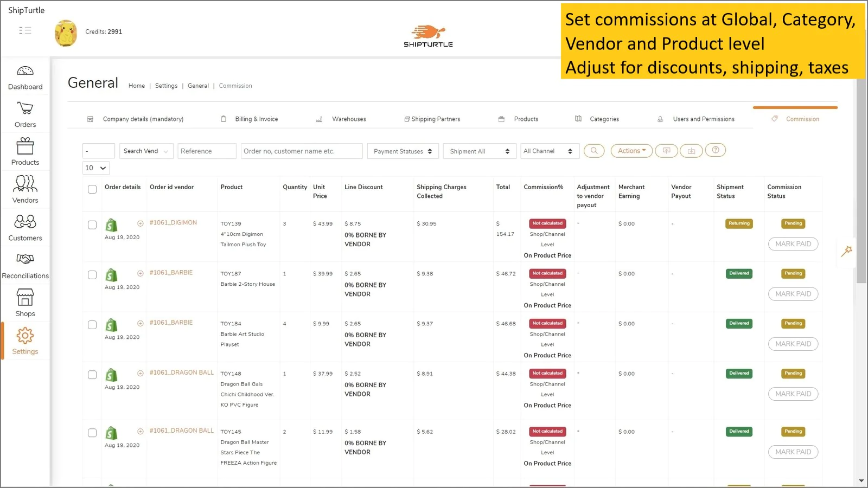Check the TOY148 Dragon Ball Gals checkbox

coord(92,375)
